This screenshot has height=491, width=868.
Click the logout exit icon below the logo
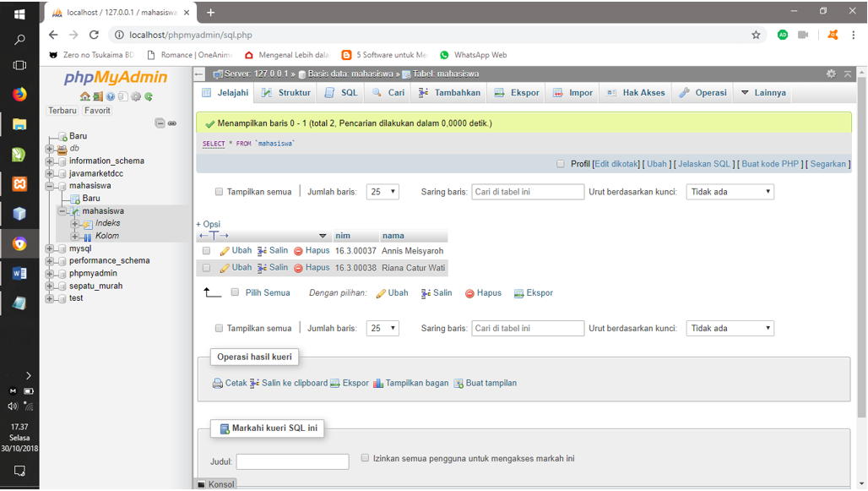coord(98,97)
